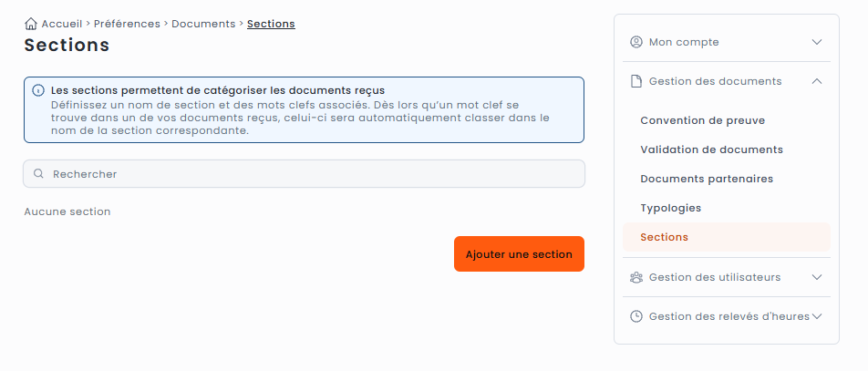Expand Mon compte with its chevron
This screenshot has width=868, height=371.
point(817,42)
